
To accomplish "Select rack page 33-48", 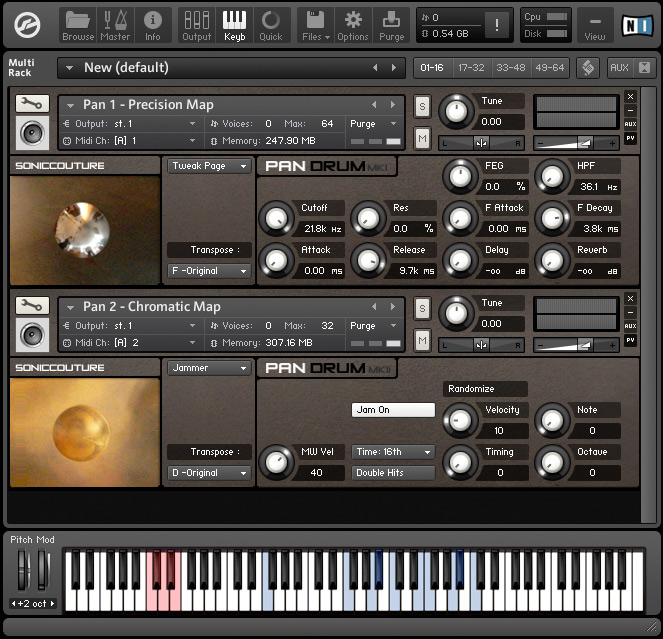I will point(511,68).
